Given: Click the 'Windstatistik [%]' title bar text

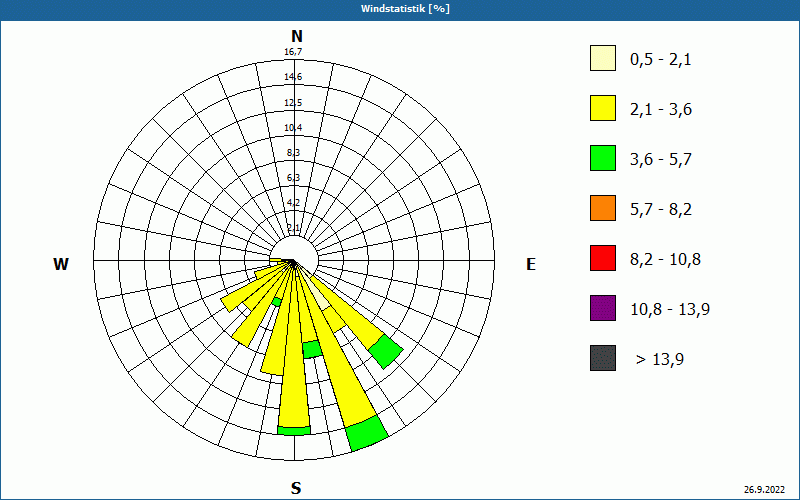Looking at the screenshot, I should [405, 9].
